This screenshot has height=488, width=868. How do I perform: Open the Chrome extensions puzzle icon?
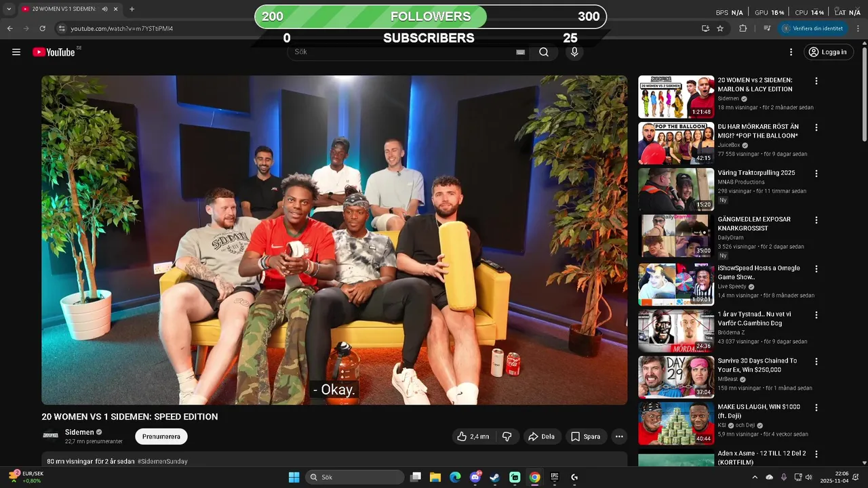click(x=743, y=28)
